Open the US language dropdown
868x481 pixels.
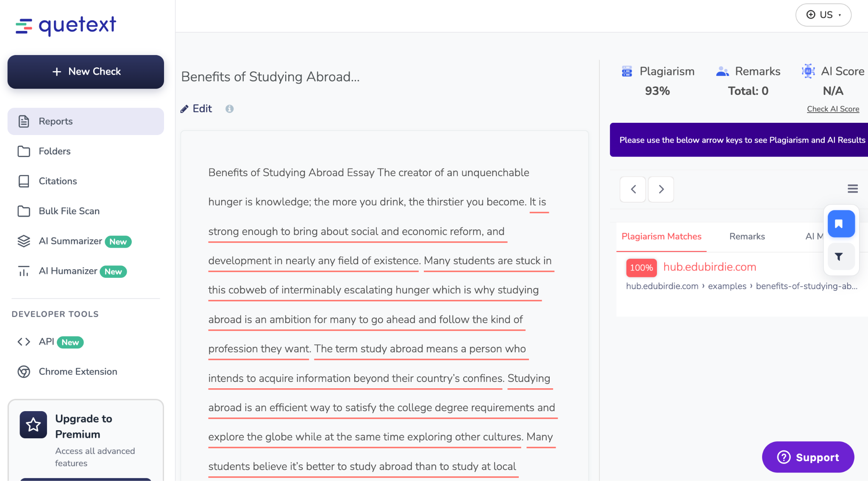point(823,15)
